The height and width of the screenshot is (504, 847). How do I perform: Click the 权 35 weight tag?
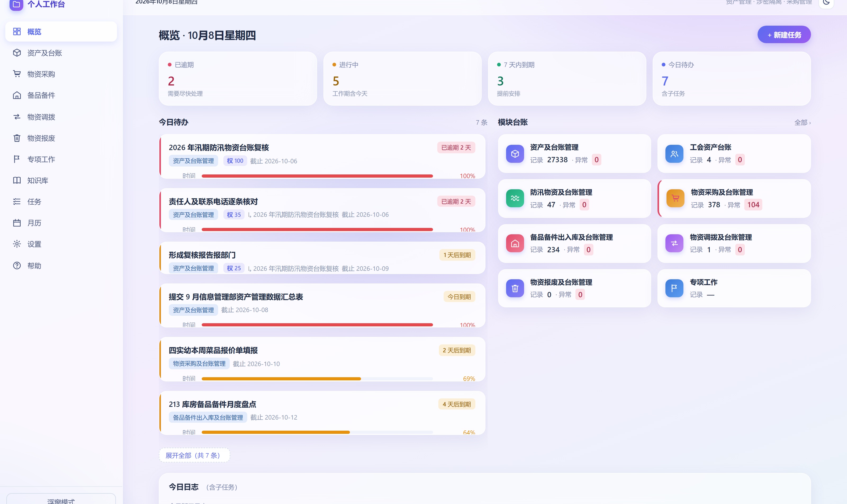(234, 215)
